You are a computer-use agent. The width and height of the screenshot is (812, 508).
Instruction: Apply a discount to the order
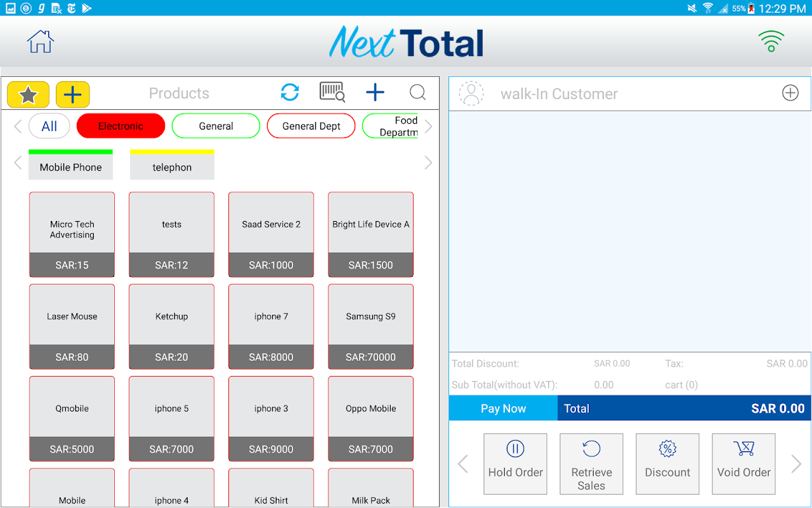667,464
